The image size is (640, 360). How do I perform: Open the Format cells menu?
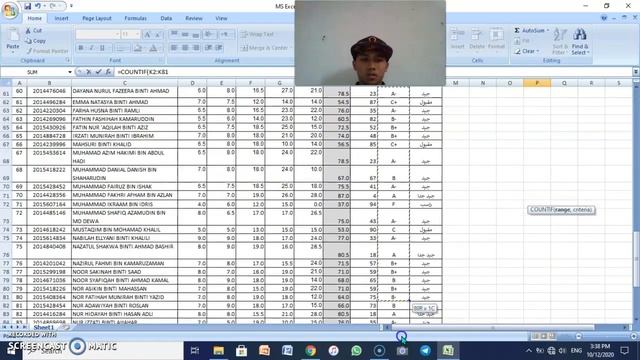(x=496, y=40)
